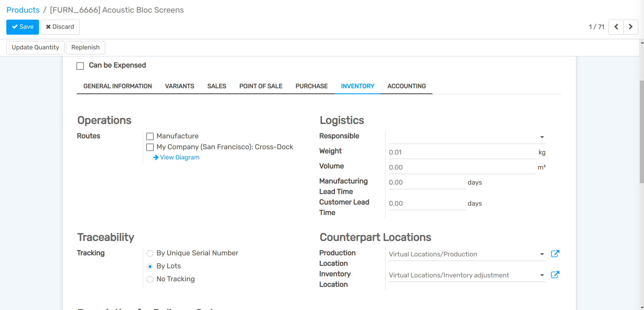Switch to the Accounting tab

407,86
